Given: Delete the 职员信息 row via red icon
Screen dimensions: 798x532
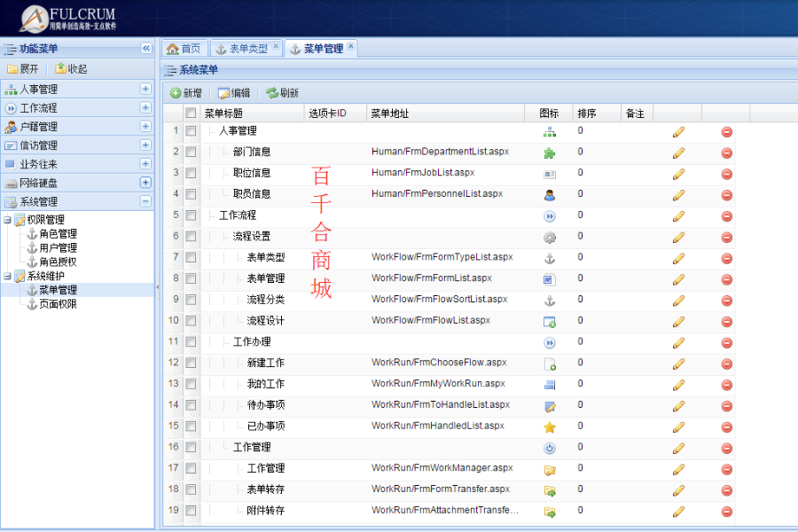Looking at the screenshot, I should click(727, 195).
